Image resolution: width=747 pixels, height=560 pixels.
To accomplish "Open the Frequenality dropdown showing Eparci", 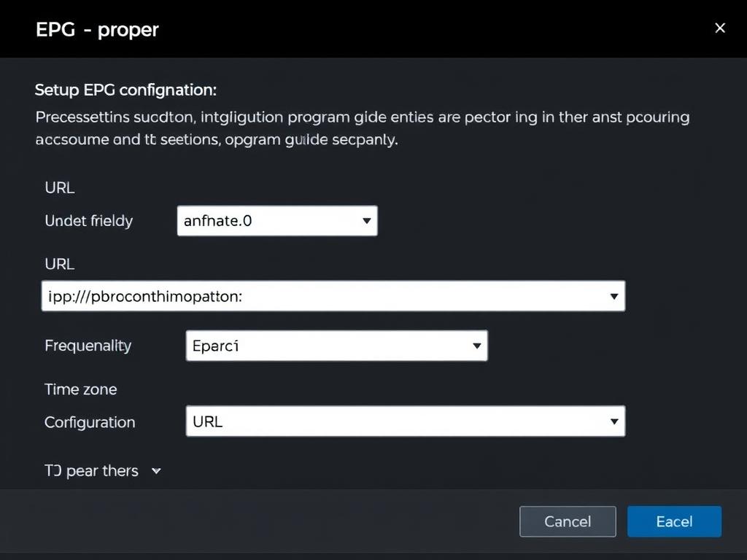I will (x=328, y=346).
